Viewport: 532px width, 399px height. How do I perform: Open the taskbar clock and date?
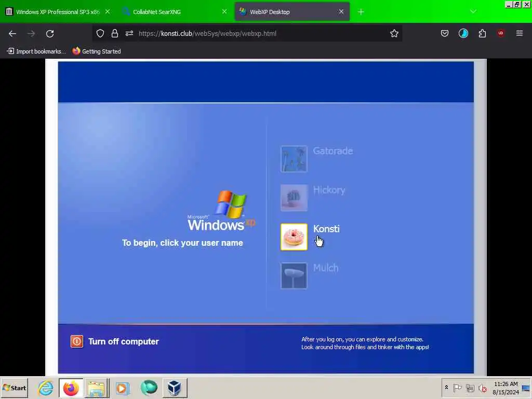pos(506,388)
